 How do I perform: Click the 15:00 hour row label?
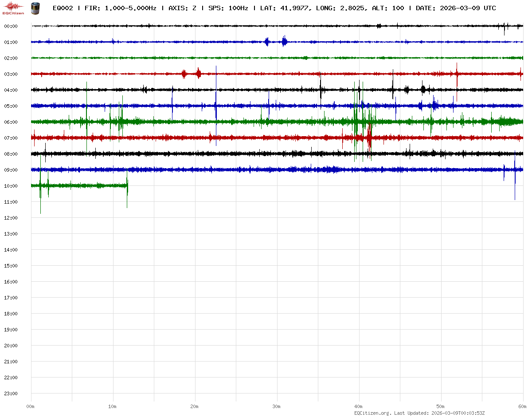click(x=11, y=266)
